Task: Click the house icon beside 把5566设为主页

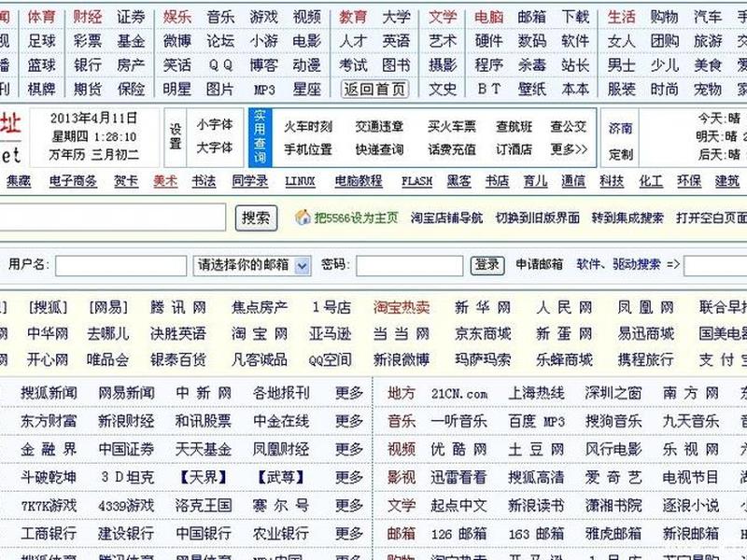Action: point(303,217)
